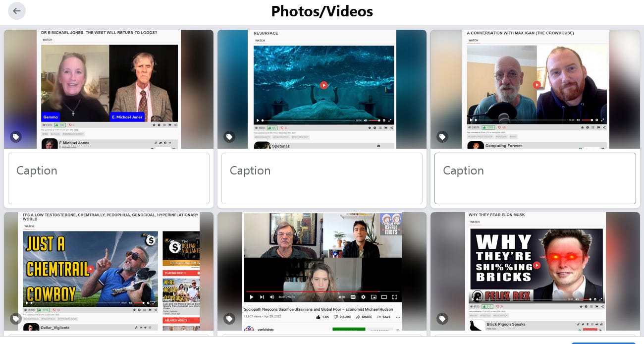This screenshot has height=344, width=644.
Task: Click the Photos/Videos page heading
Action: click(x=322, y=11)
